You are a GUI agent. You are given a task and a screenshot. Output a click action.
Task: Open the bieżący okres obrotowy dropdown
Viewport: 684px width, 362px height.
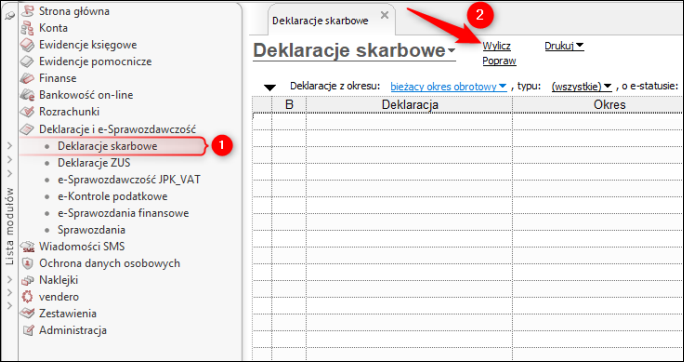(449, 86)
